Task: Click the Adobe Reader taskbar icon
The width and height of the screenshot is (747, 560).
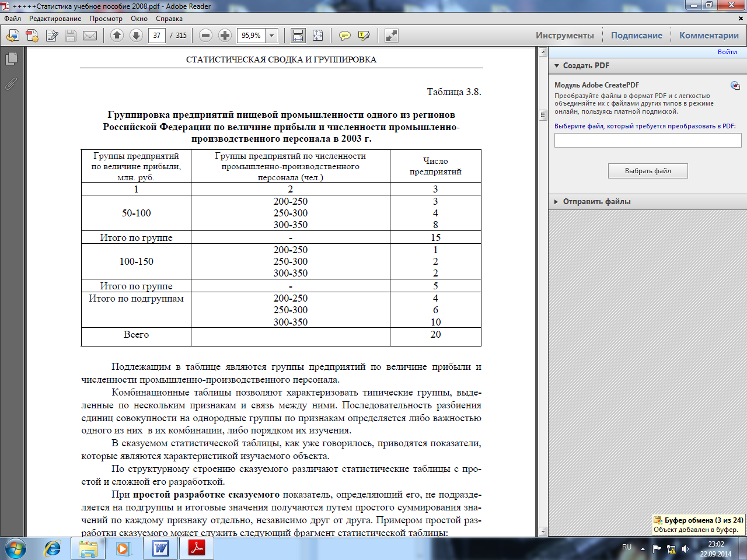Action: coord(197,549)
